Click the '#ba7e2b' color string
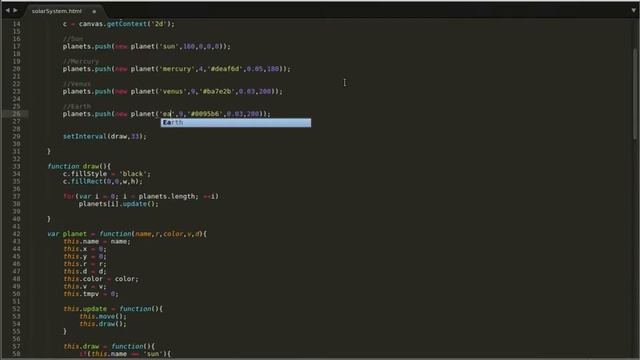The width and height of the screenshot is (640, 360). pyautogui.click(x=217, y=91)
